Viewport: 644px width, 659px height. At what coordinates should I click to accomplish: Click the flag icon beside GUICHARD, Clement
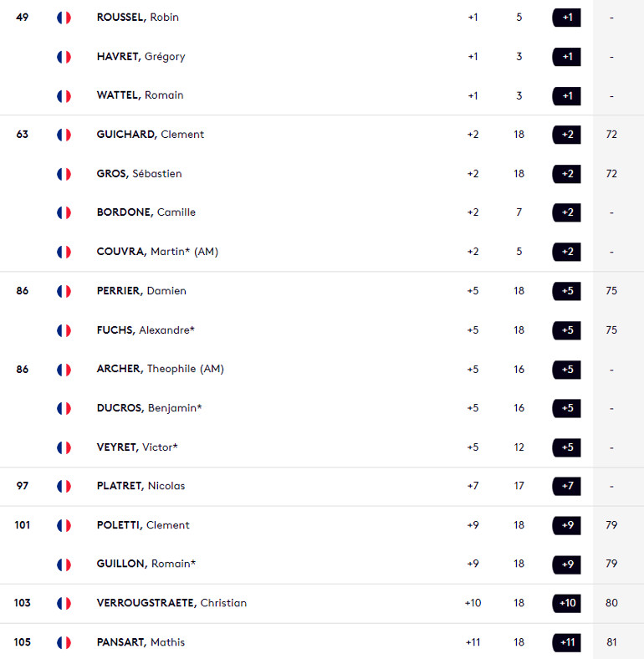click(x=64, y=135)
